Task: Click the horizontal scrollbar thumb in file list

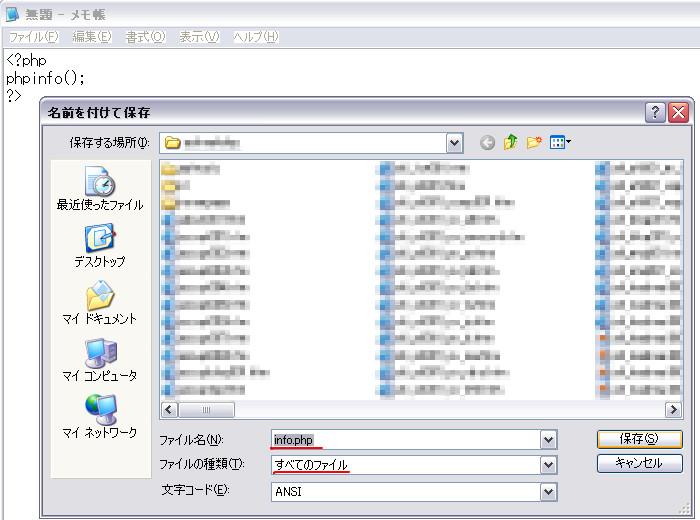Action: pyautogui.click(x=206, y=409)
